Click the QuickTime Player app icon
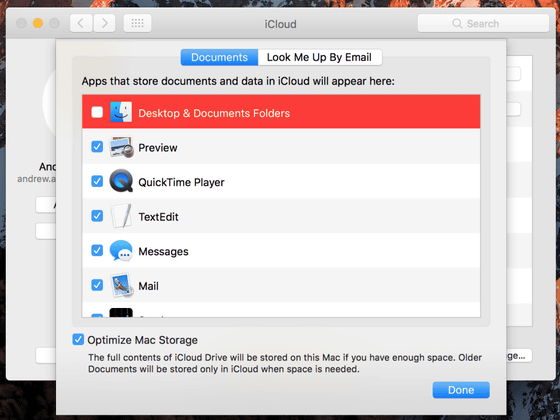Image resolution: width=560 pixels, height=420 pixels. tap(121, 181)
